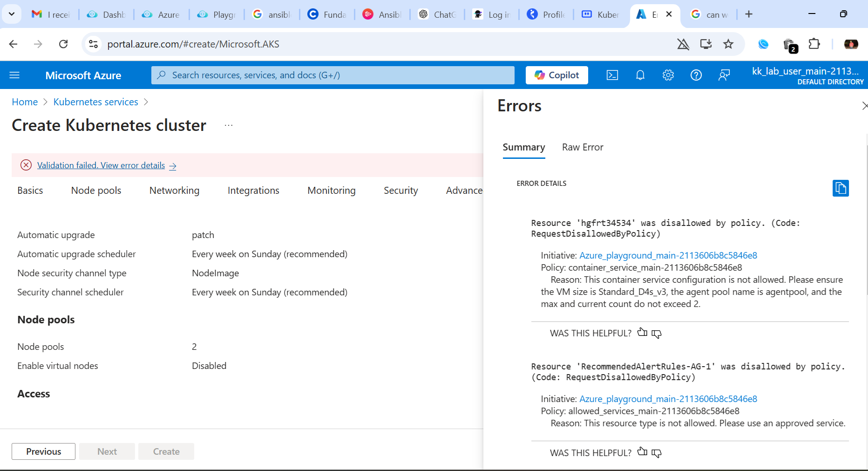Thumbs up the hgfrt34534 error summary
The width and height of the screenshot is (868, 471).
(642, 332)
